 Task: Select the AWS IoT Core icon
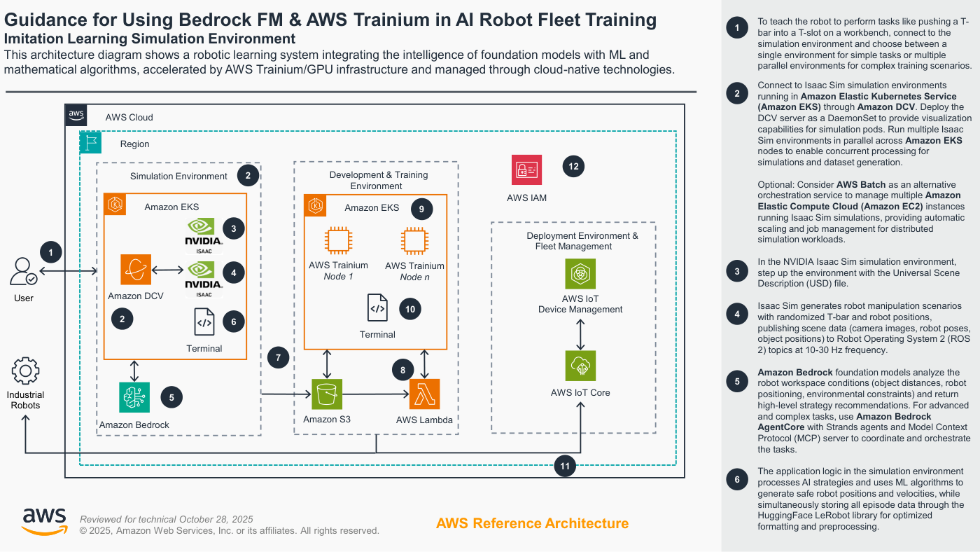[580, 366]
